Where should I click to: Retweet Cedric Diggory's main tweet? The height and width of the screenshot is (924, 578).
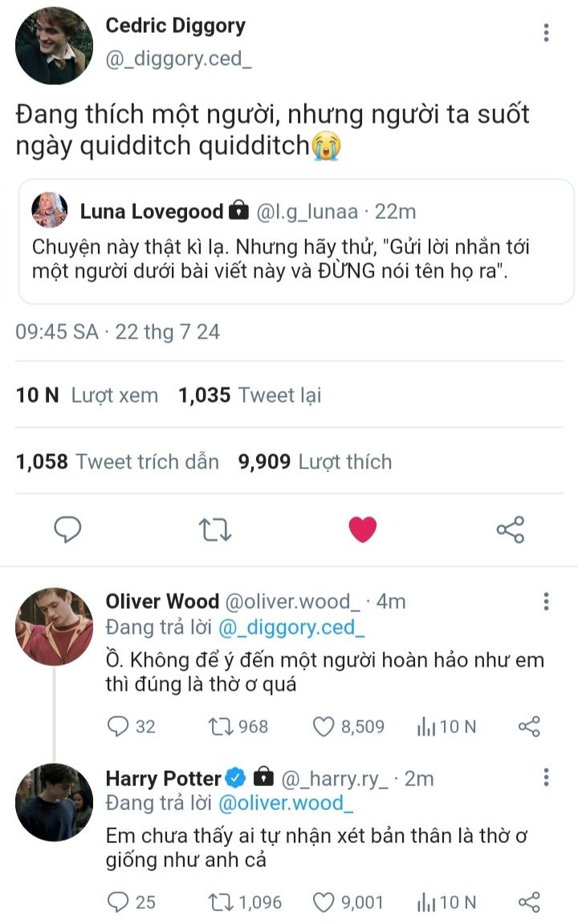click(x=215, y=529)
